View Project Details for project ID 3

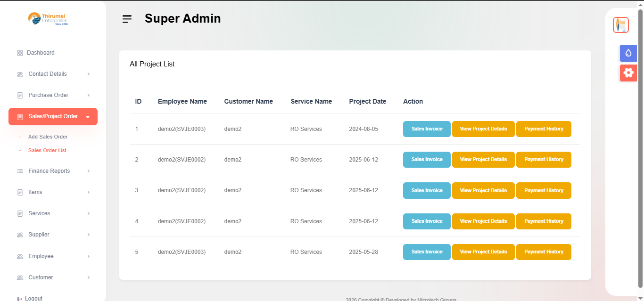tap(483, 190)
